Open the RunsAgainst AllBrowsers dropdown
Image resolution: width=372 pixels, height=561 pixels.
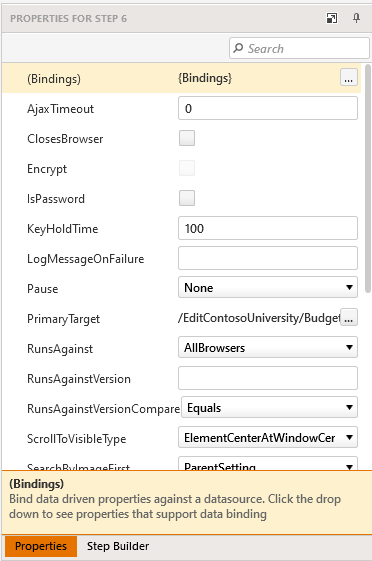tap(268, 347)
